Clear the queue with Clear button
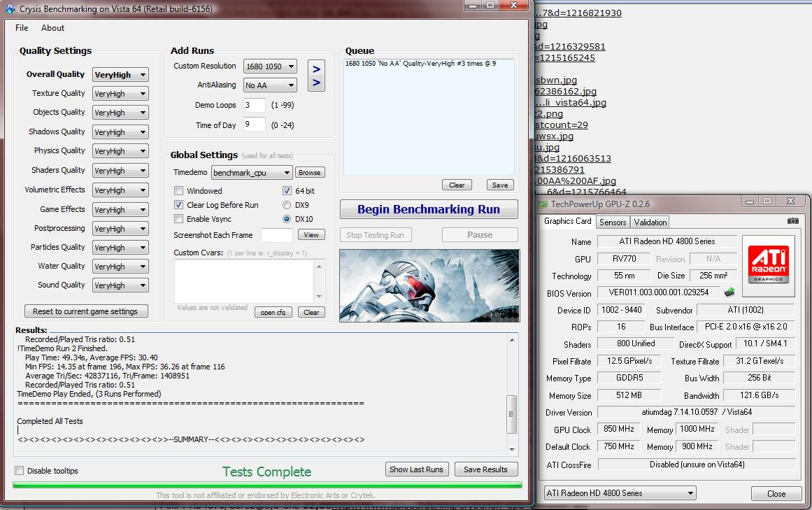 click(457, 185)
